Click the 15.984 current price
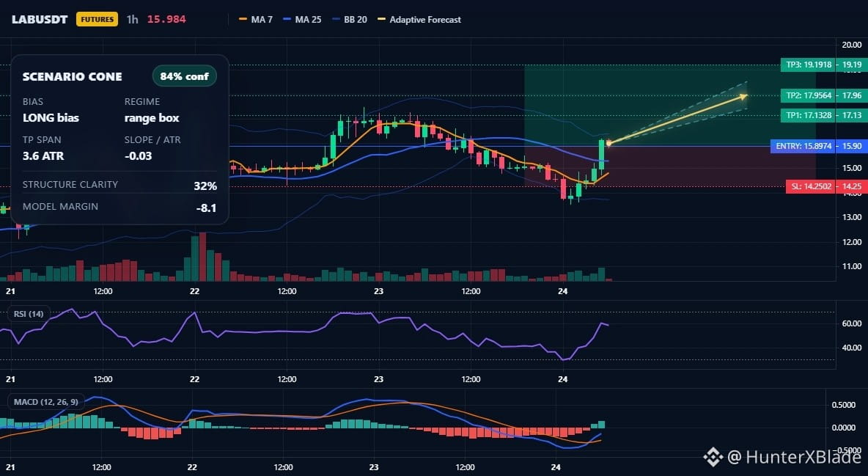This screenshot has width=868, height=476. click(166, 19)
